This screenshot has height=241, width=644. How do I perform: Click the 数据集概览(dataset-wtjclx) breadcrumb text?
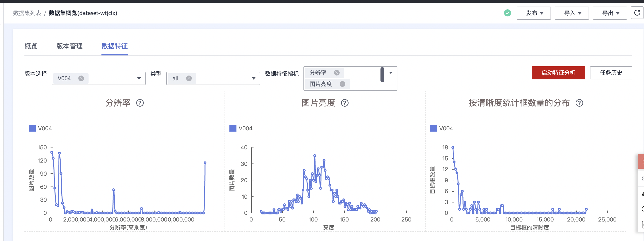point(83,13)
